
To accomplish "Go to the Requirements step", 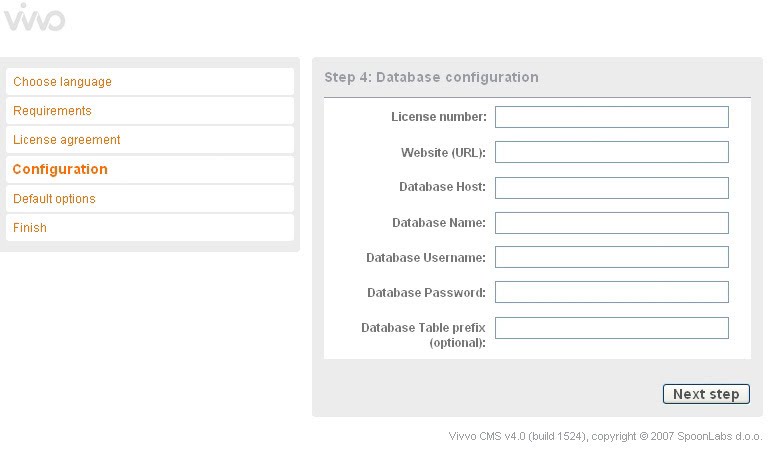I will 52,111.
